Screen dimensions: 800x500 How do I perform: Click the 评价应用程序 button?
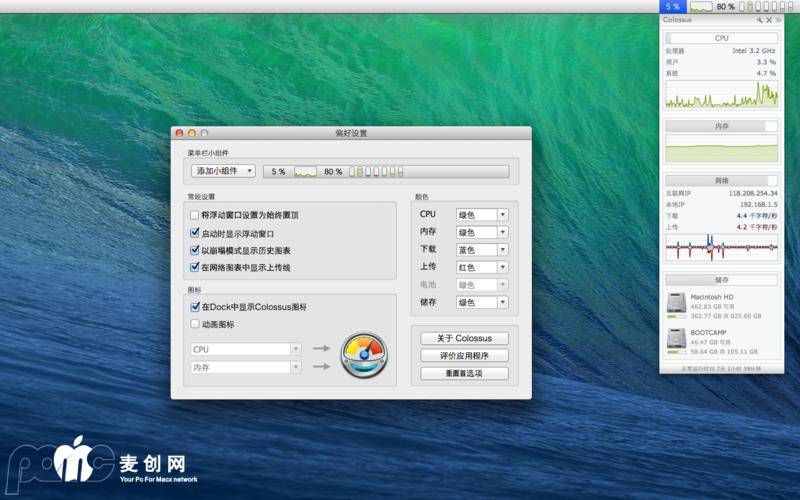(x=464, y=356)
